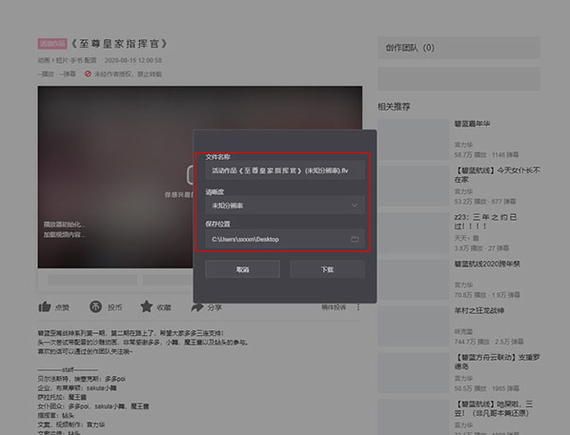
Task: Click the 稿件投诉 report link
Action: (333, 307)
